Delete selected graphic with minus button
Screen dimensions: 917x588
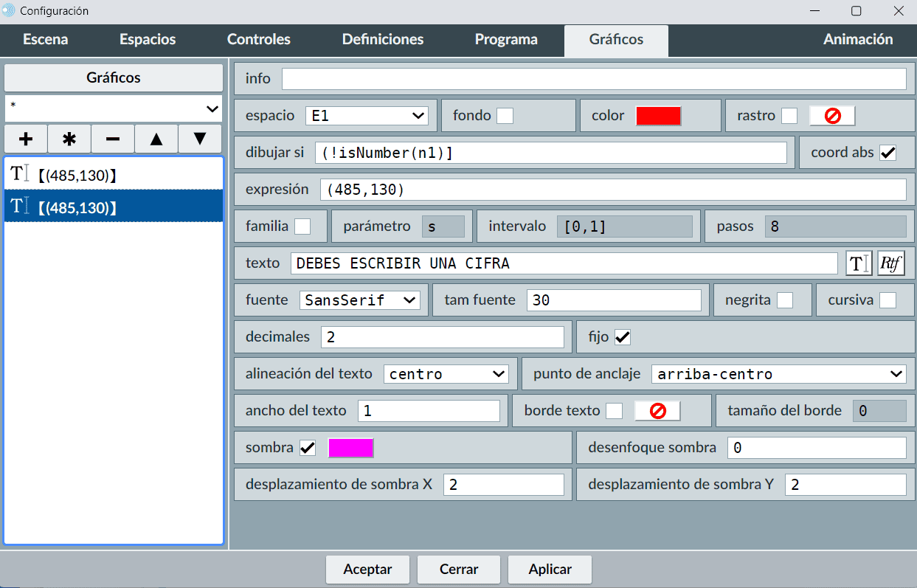coord(113,139)
